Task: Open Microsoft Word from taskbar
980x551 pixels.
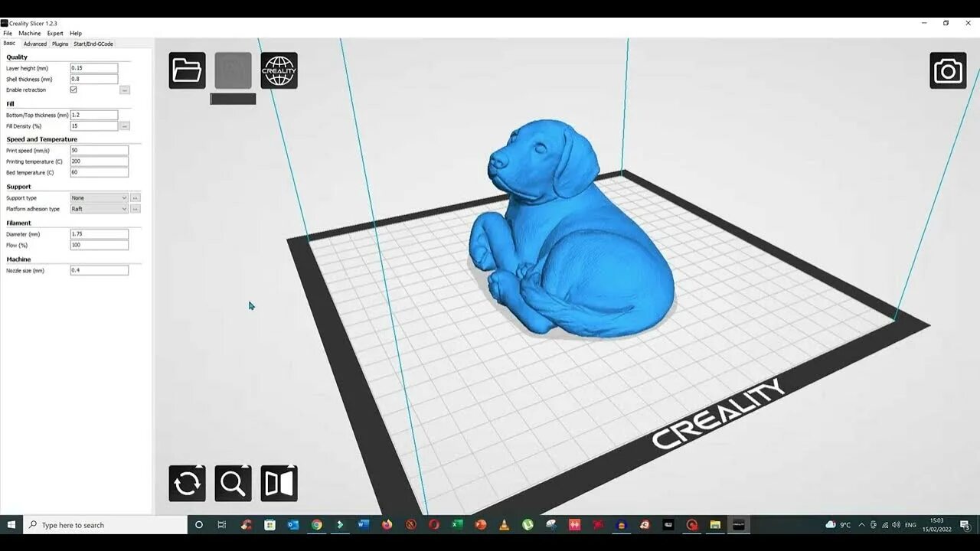Action: pyautogui.click(x=363, y=525)
